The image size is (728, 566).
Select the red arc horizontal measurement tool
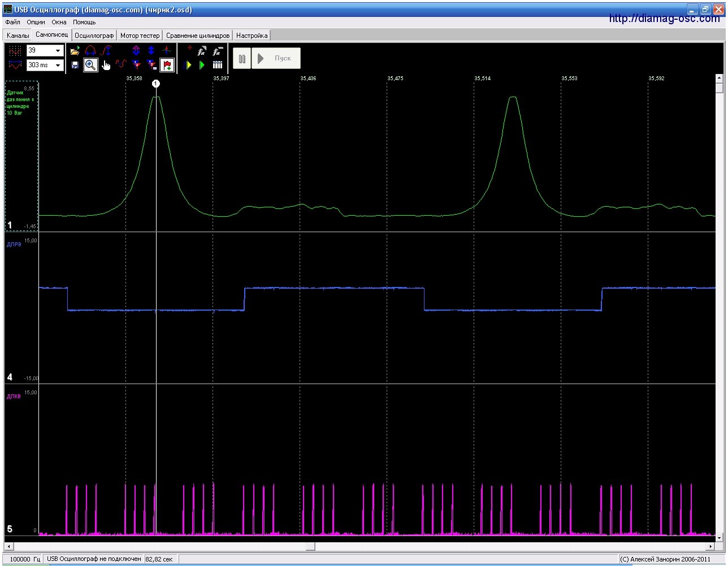[90, 51]
